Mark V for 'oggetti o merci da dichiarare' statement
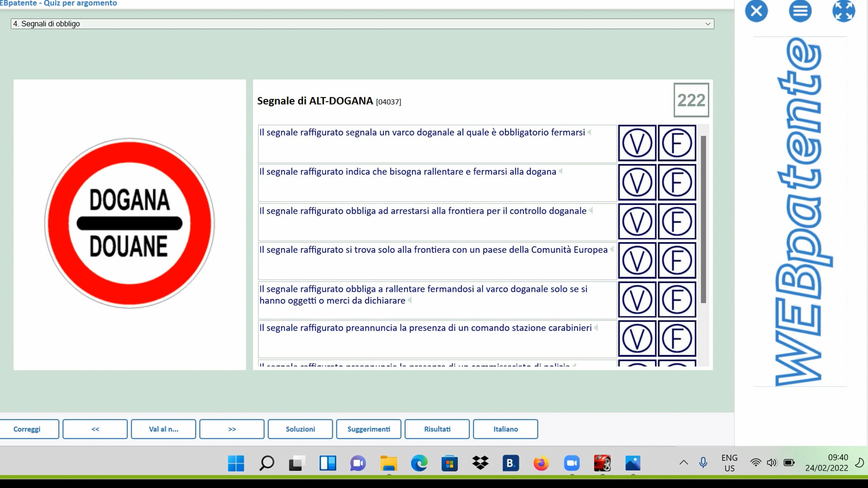 (x=637, y=300)
